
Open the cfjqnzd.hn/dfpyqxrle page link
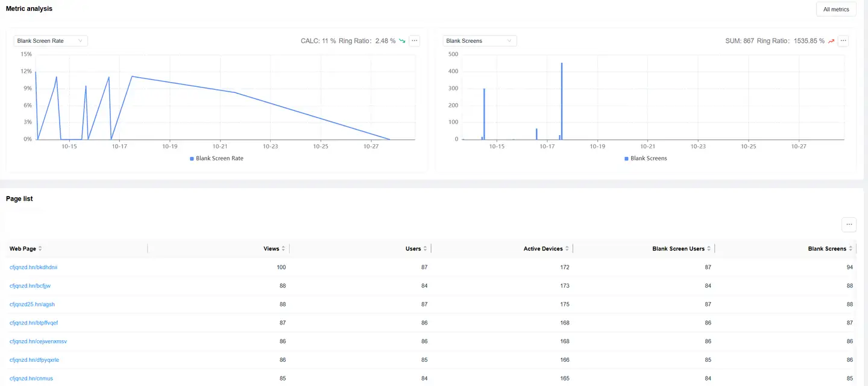[x=34, y=360]
